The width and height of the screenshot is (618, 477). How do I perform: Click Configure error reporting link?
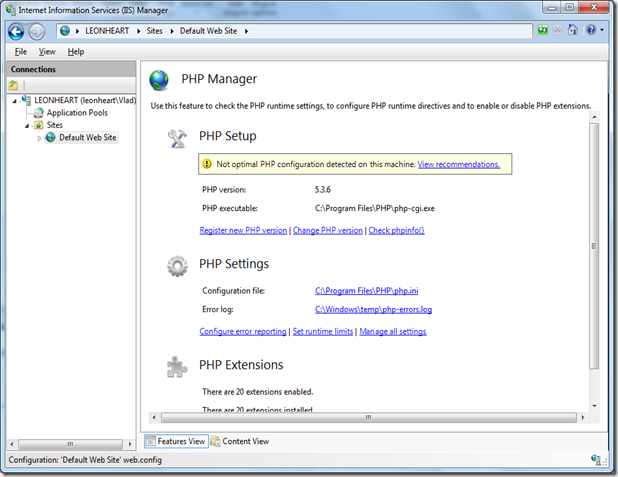[243, 332]
